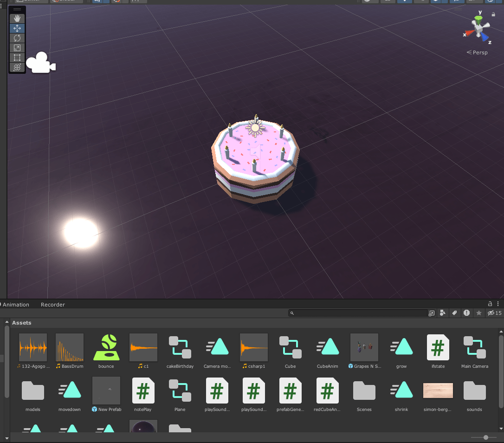Enable favorites filter star in Project window
The height and width of the screenshot is (443, 504).
(x=478, y=313)
